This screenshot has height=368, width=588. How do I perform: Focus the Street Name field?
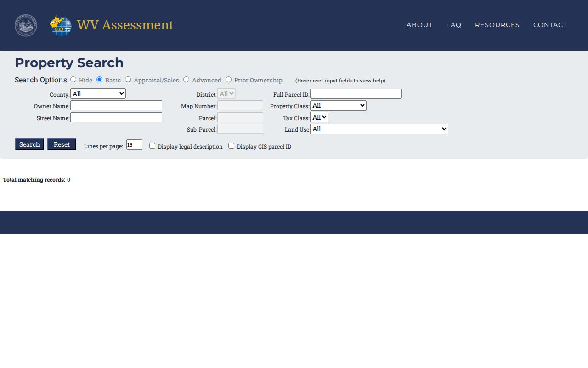pos(116,117)
